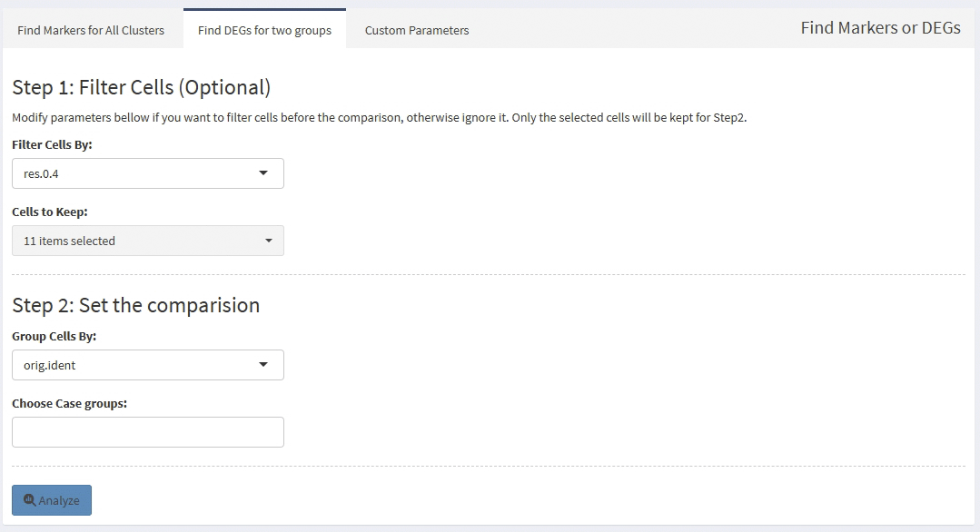Focus the Choose Case groups input field
Screen dimensions: 980x532
point(147,432)
